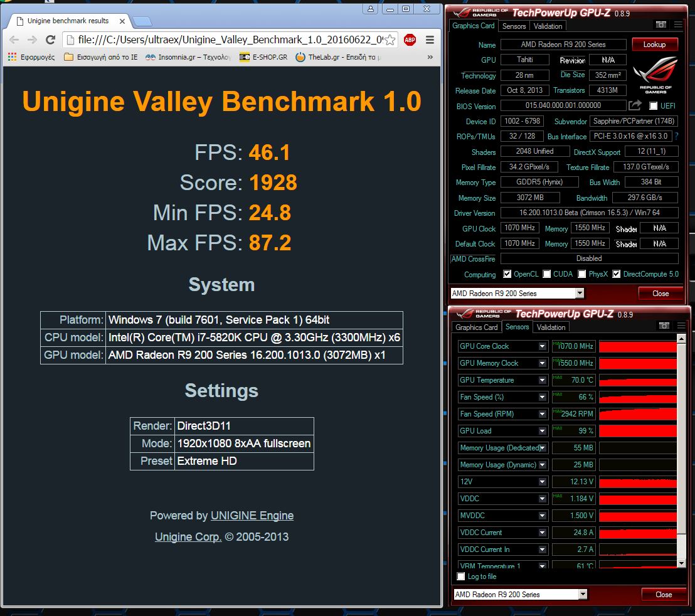Open the GPU selector dropdown in the bottom GPU-Z window
The width and height of the screenshot is (695, 616).
tap(583, 594)
